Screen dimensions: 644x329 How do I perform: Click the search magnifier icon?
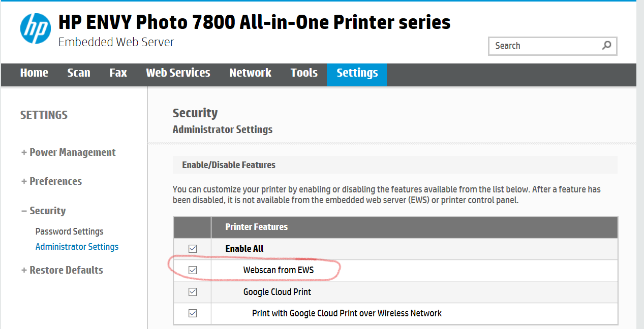[x=606, y=46]
